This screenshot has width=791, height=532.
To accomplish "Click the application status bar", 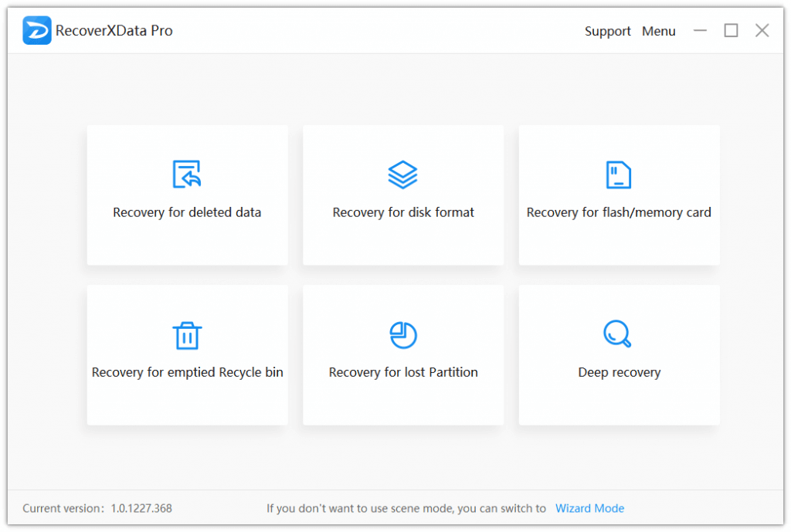I will click(x=395, y=508).
